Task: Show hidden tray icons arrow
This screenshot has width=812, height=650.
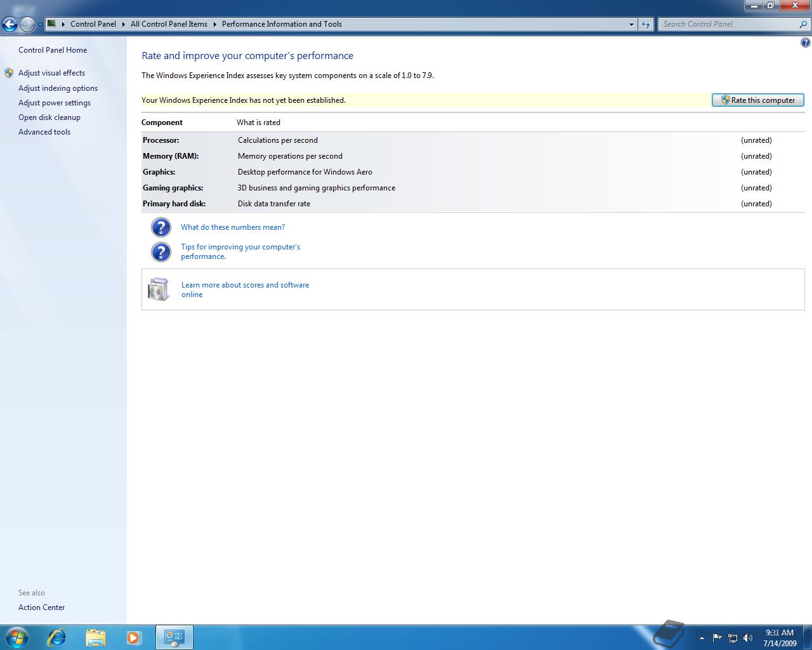Action: 702,638
